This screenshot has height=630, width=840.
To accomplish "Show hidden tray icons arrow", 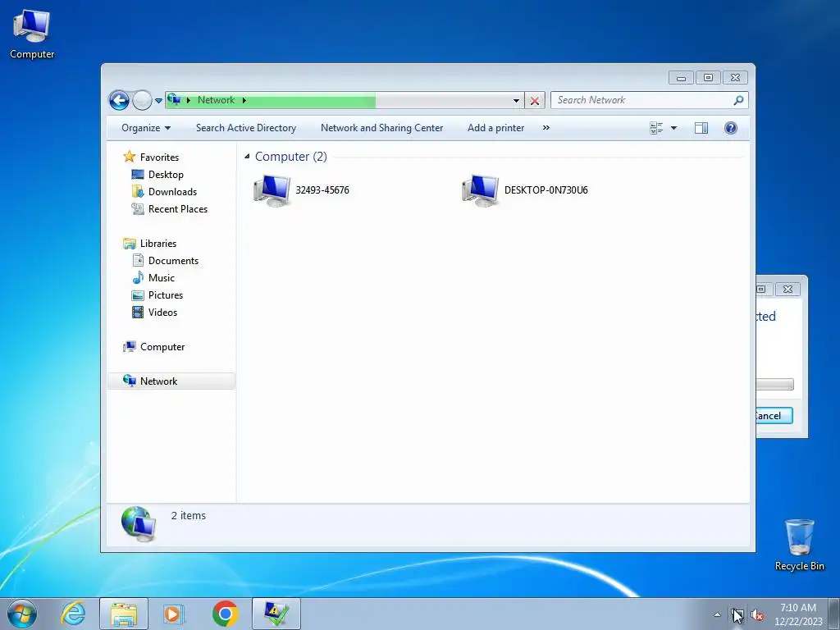I will coord(717,614).
